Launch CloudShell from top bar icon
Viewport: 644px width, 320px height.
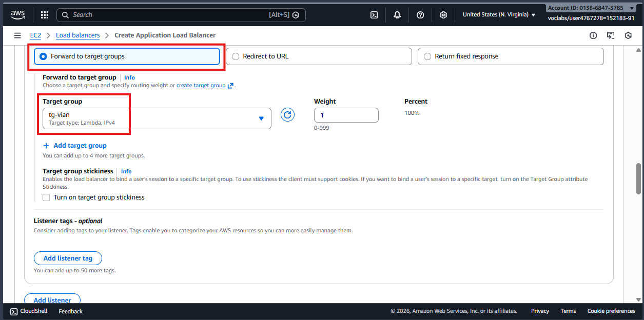click(374, 15)
